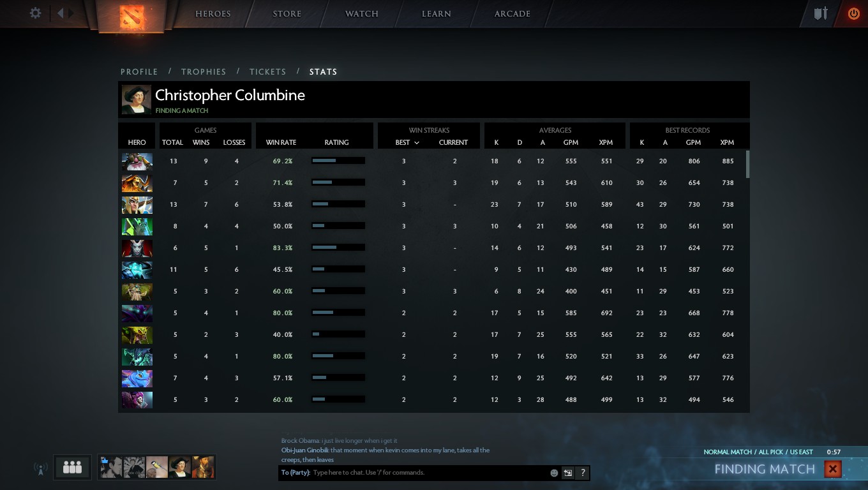
Task: Open the settings gear menu
Action: click(x=36, y=13)
